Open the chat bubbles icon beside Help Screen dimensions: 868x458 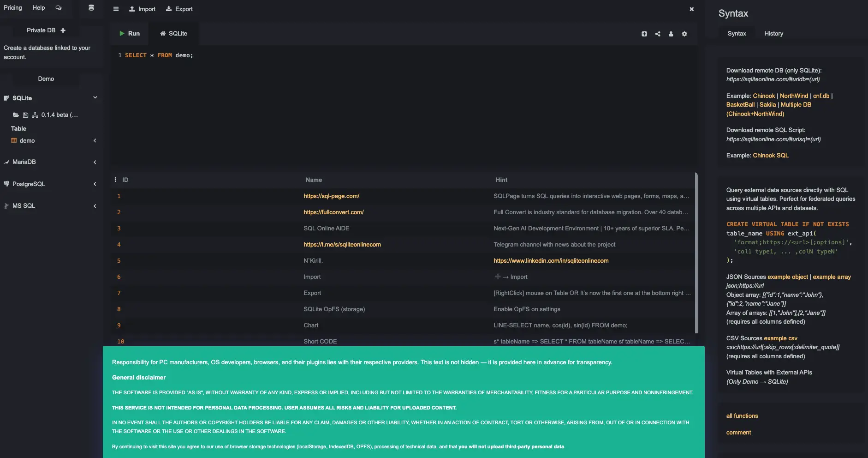(59, 8)
